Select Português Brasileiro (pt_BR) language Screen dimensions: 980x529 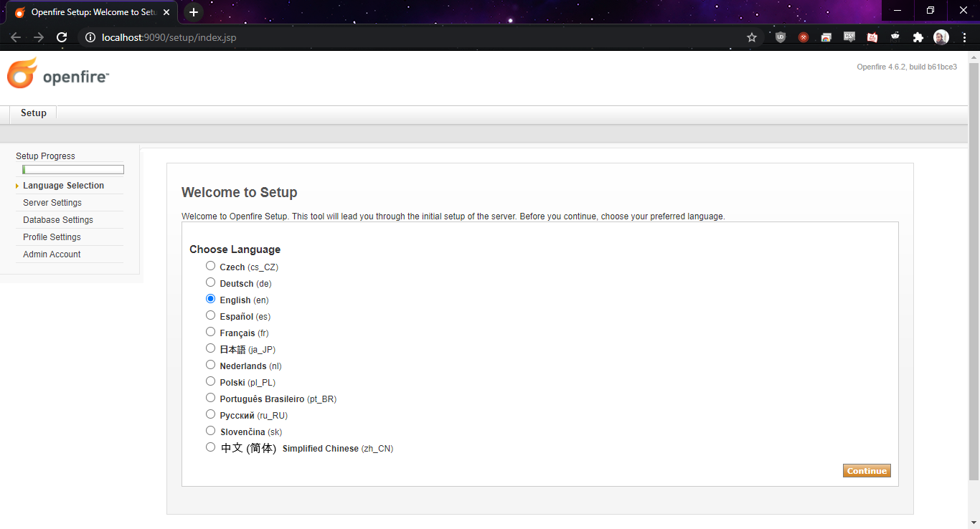pos(210,398)
